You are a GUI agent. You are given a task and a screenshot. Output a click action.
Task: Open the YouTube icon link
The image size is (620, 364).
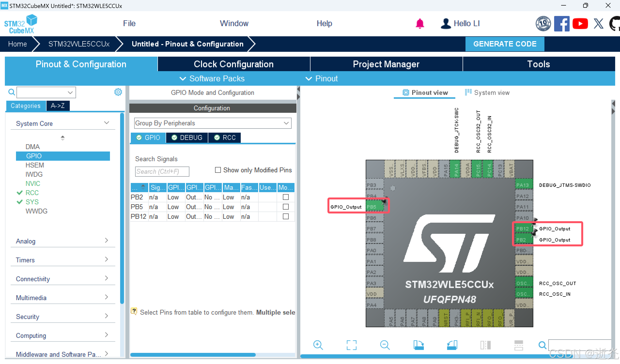[580, 24]
